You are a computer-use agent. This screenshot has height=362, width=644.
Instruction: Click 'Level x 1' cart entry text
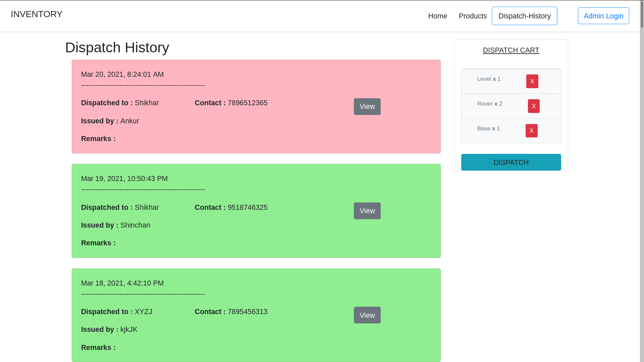489,79
